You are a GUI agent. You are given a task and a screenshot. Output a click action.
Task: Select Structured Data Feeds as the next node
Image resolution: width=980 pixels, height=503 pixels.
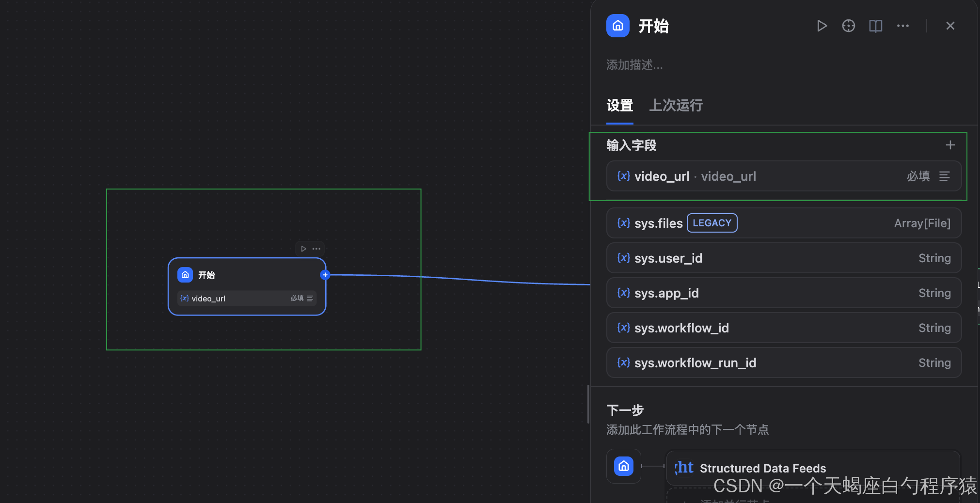(763, 468)
